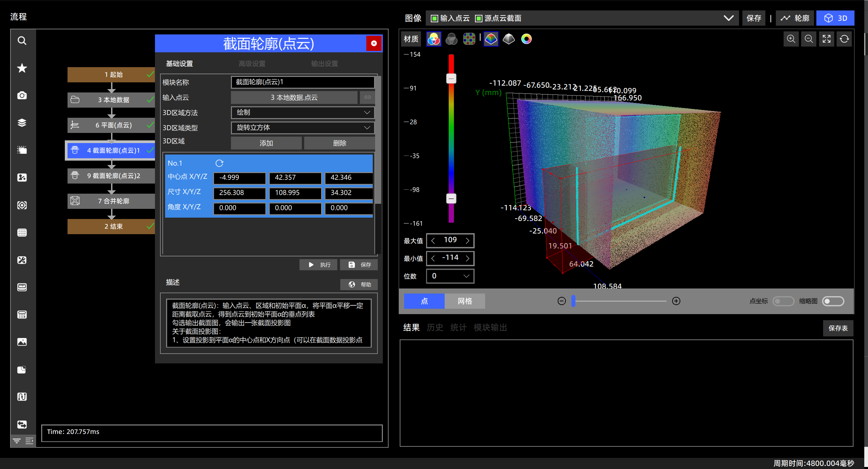Screen dimensions: 868x469
Task: Click the list align icon at sidebar bottom
Action: coord(29,441)
